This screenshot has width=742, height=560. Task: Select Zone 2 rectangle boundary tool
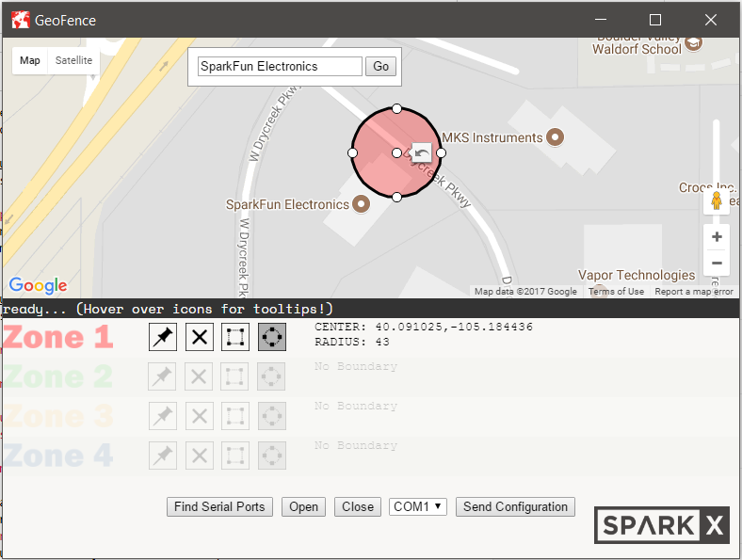point(234,376)
